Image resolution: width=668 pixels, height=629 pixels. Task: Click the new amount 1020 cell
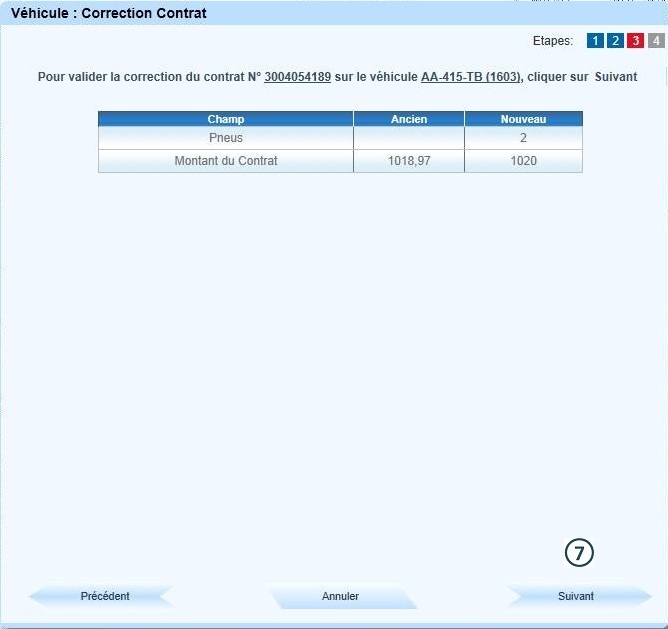[x=523, y=161]
